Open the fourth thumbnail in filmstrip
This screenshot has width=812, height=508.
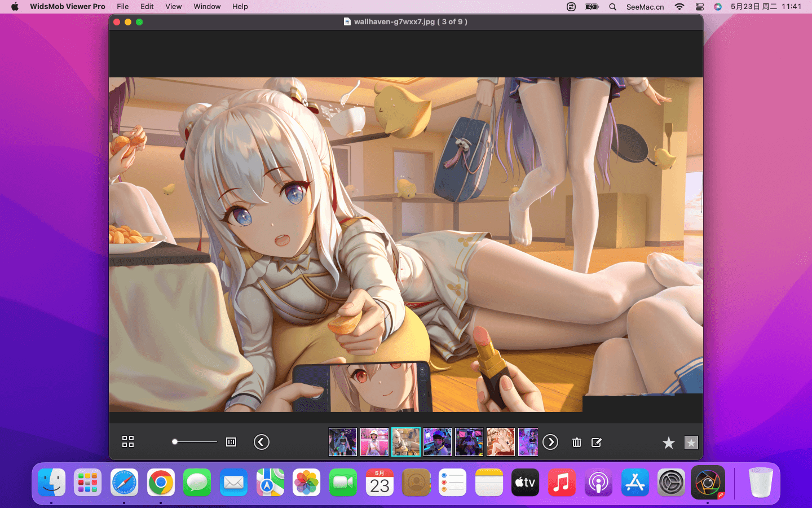pyautogui.click(x=438, y=442)
